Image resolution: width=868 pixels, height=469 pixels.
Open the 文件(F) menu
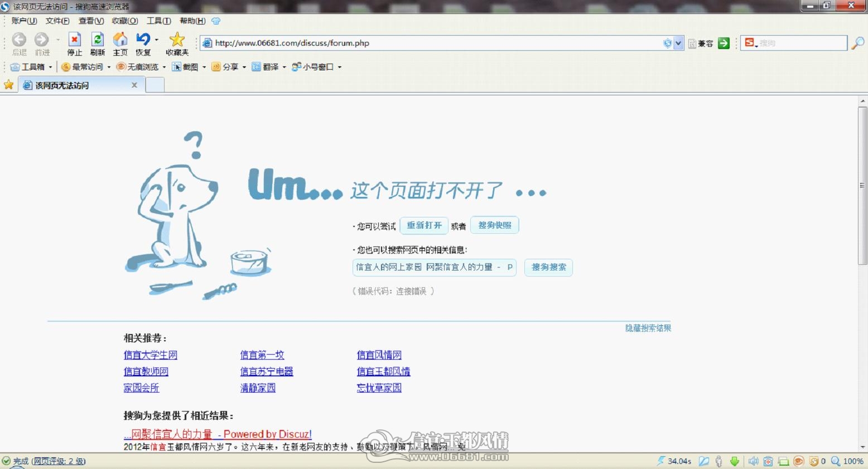[x=57, y=21]
